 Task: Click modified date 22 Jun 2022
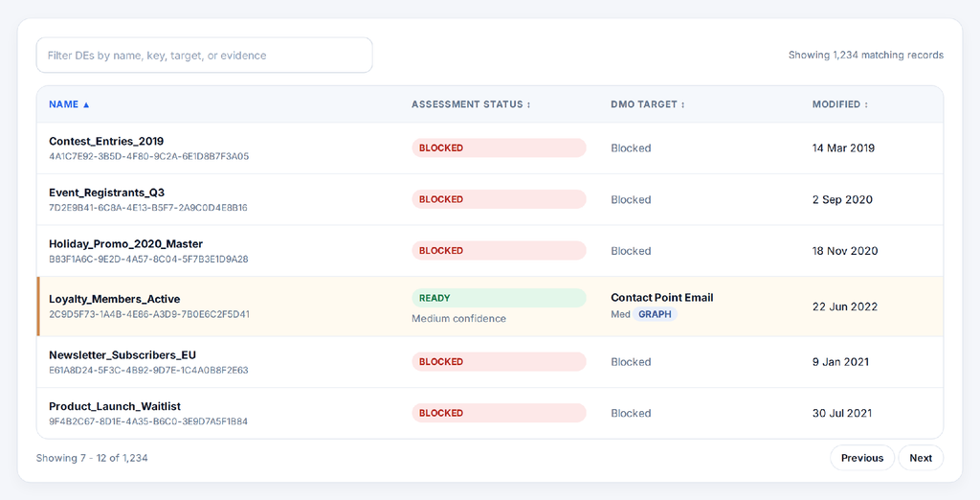(845, 307)
